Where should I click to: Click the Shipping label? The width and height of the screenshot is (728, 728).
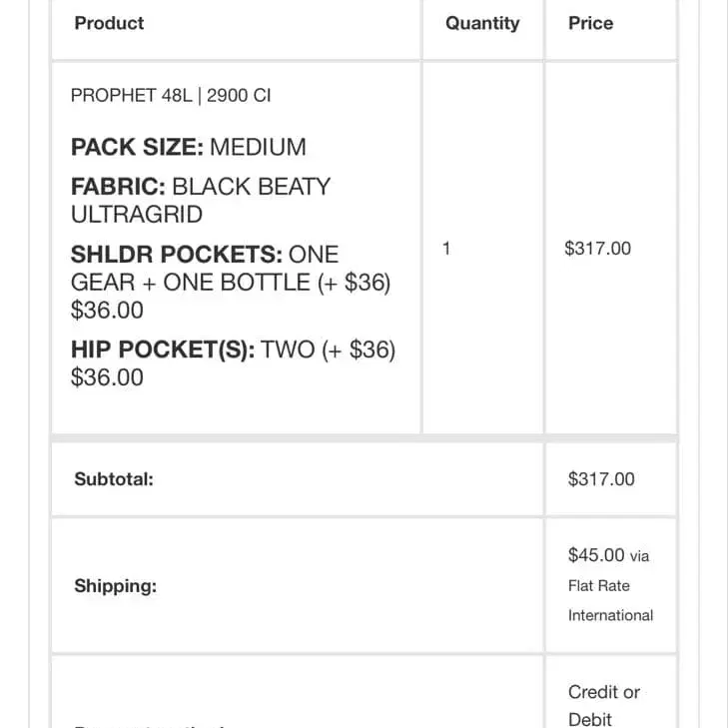click(115, 586)
